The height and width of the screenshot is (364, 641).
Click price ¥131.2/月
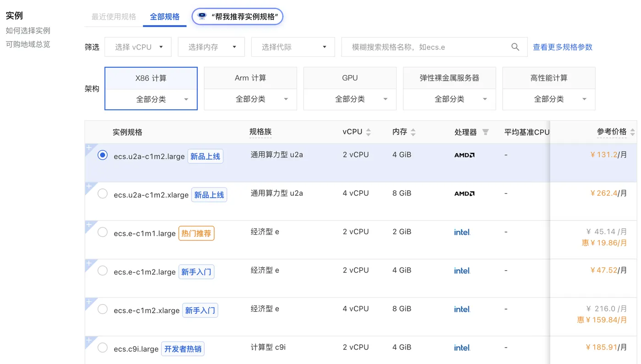pos(608,155)
